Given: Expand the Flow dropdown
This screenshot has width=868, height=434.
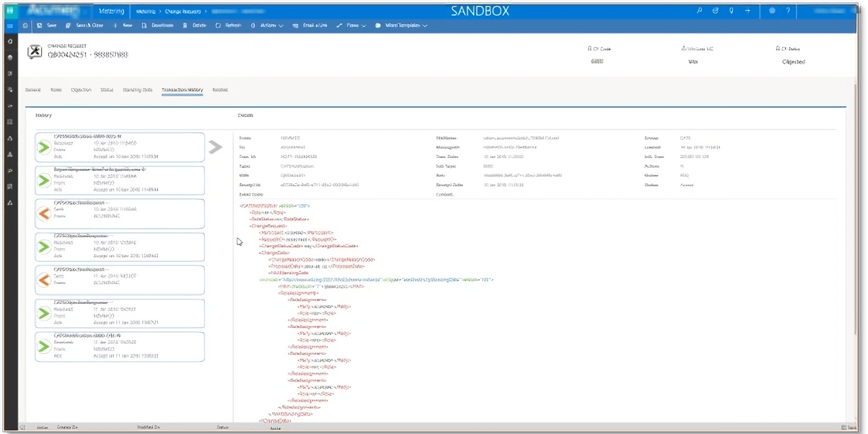Looking at the screenshot, I should (351, 25).
